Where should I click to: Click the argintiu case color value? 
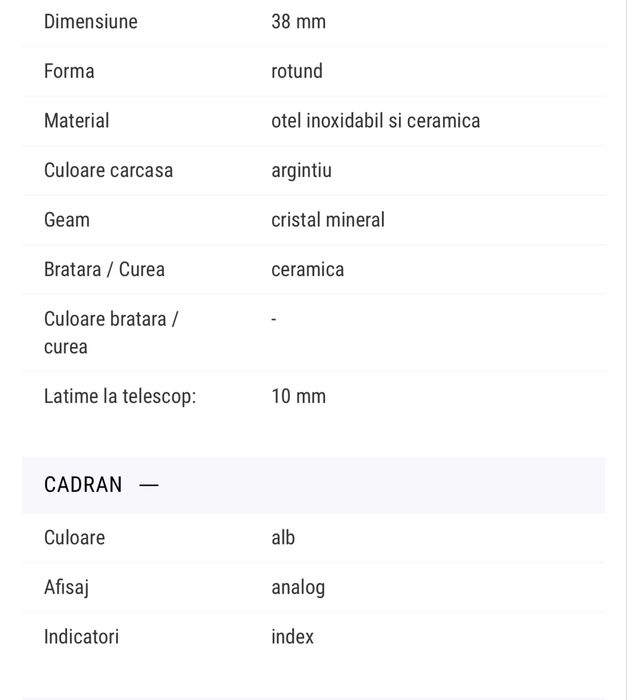pyautogui.click(x=301, y=170)
